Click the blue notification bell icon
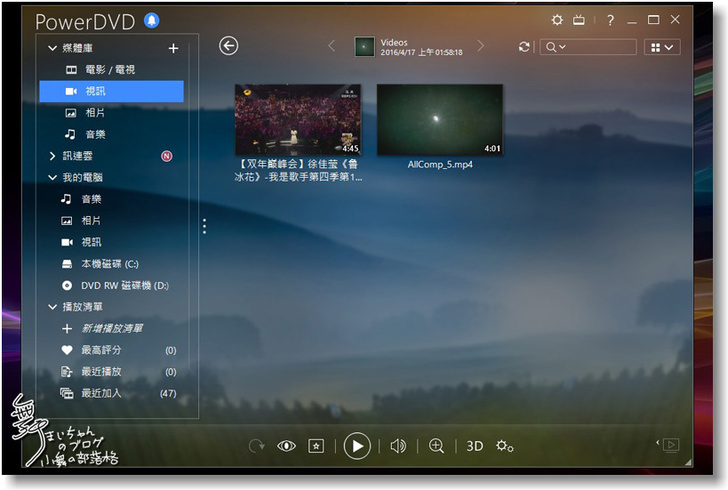728x490 pixels. [151, 21]
